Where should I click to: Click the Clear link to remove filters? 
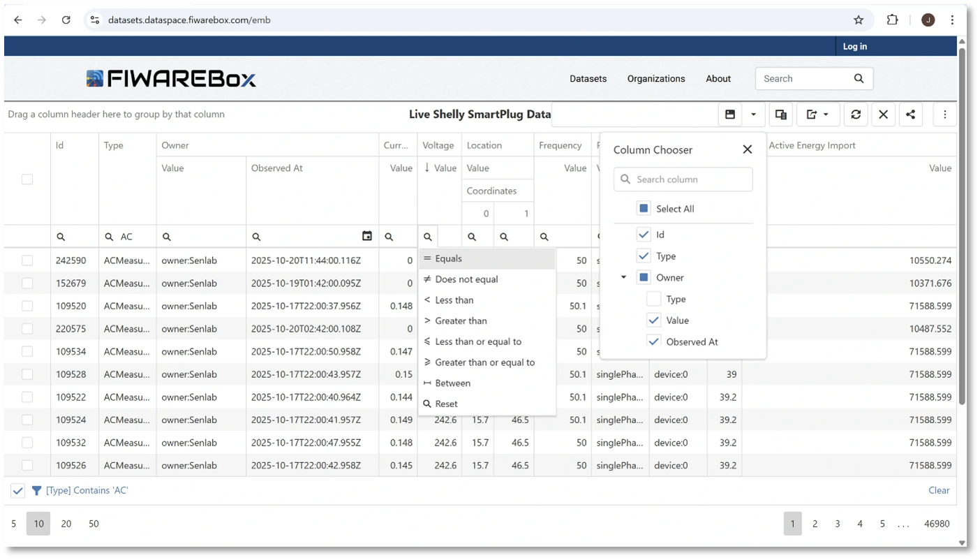939,490
